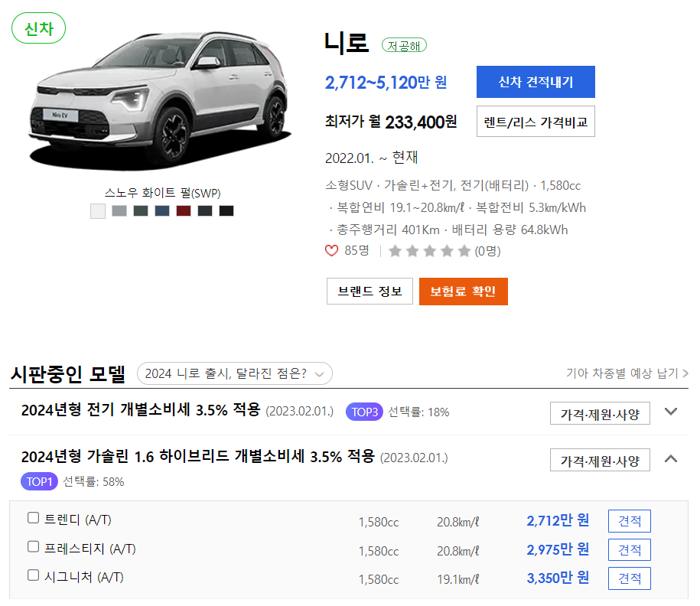Open the '2024 니로 출시, 달라진 점은?' dropdown

235,373
